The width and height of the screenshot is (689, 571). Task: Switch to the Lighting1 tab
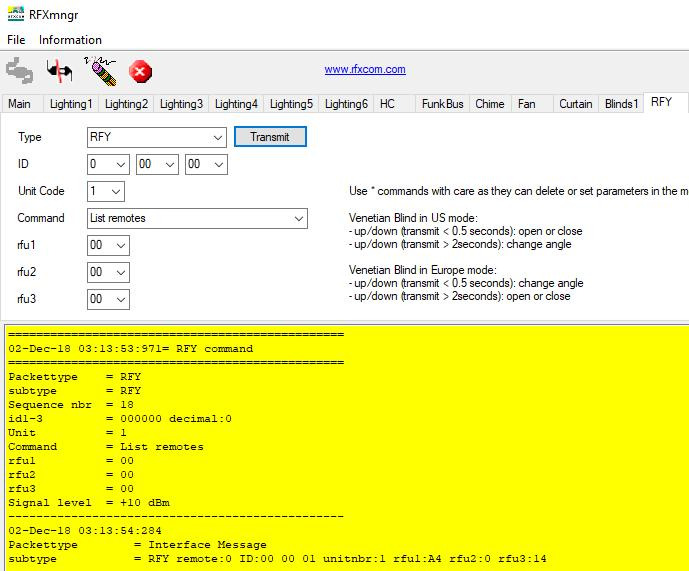coord(70,104)
